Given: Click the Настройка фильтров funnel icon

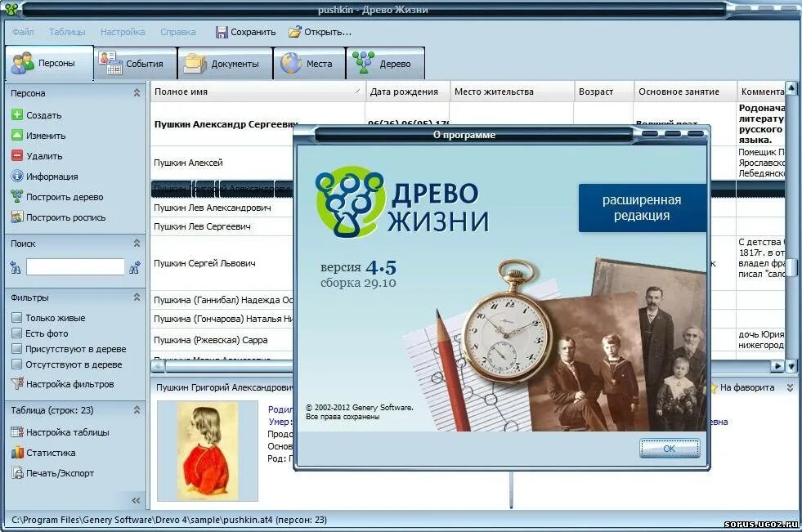Looking at the screenshot, I should [x=17, y=384].
